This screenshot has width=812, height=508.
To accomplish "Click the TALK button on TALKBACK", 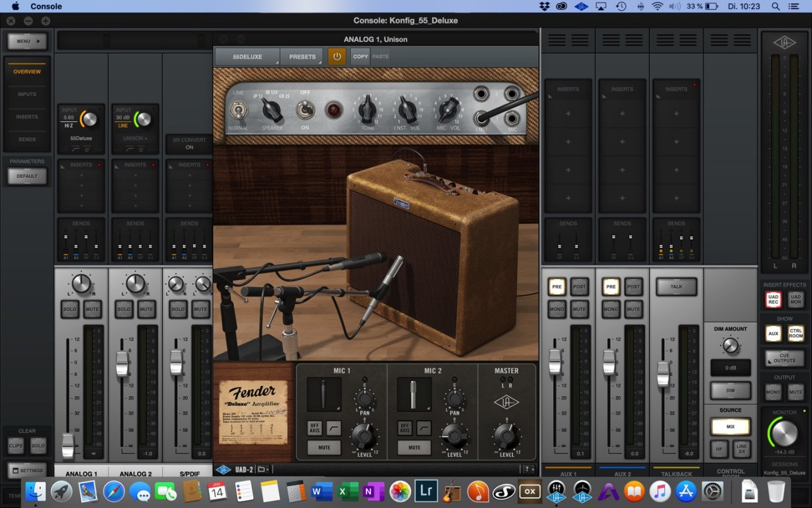I will 676,286.
